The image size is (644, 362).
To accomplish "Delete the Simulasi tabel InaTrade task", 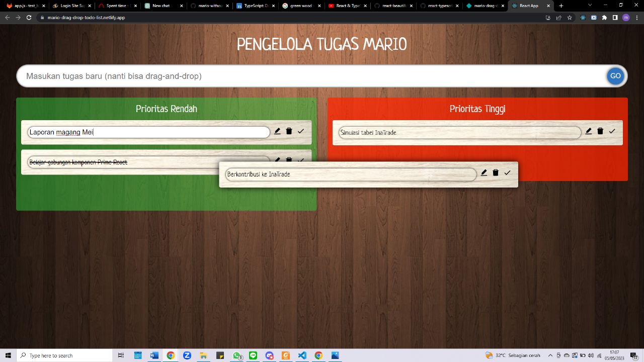I will [600, 131].
